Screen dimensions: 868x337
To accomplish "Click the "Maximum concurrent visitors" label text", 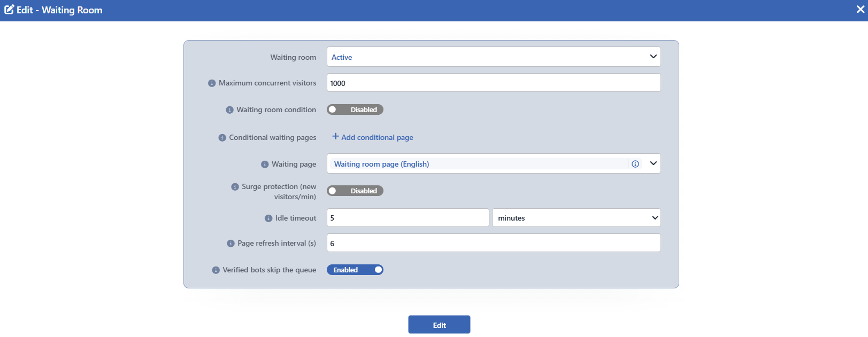I will click(x=267, y=83).
